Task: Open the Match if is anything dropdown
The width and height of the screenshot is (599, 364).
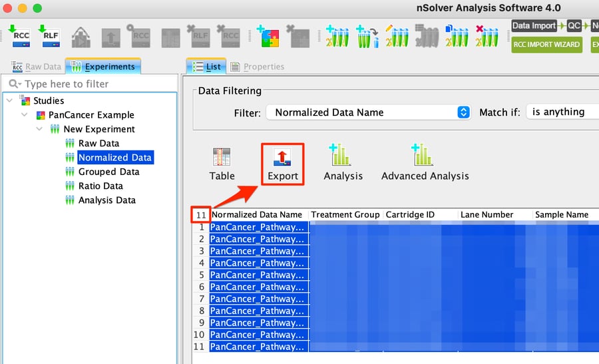Action: pos(562,112)
